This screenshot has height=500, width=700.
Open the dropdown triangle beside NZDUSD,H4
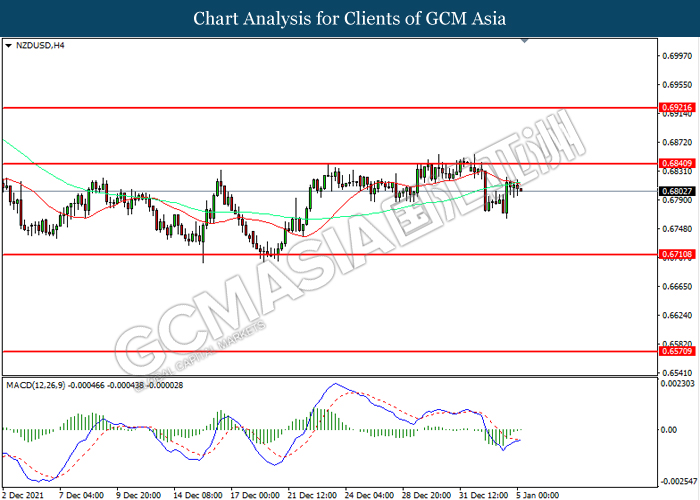(x=8, y=46)
